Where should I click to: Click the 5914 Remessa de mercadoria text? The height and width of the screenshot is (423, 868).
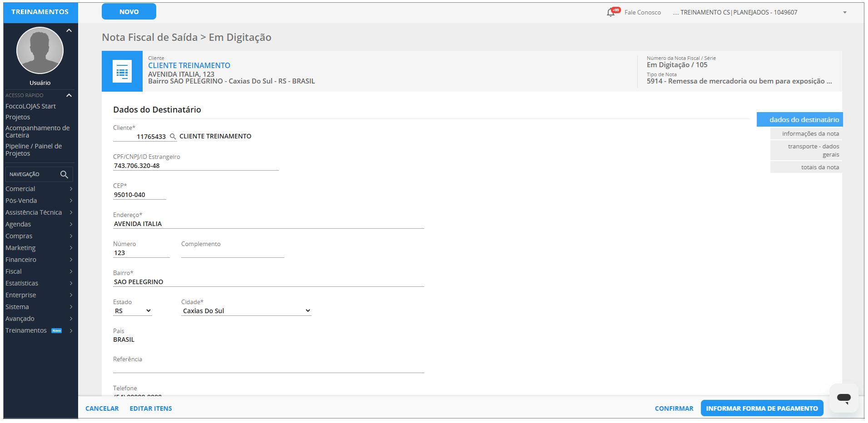click(739, 81)
